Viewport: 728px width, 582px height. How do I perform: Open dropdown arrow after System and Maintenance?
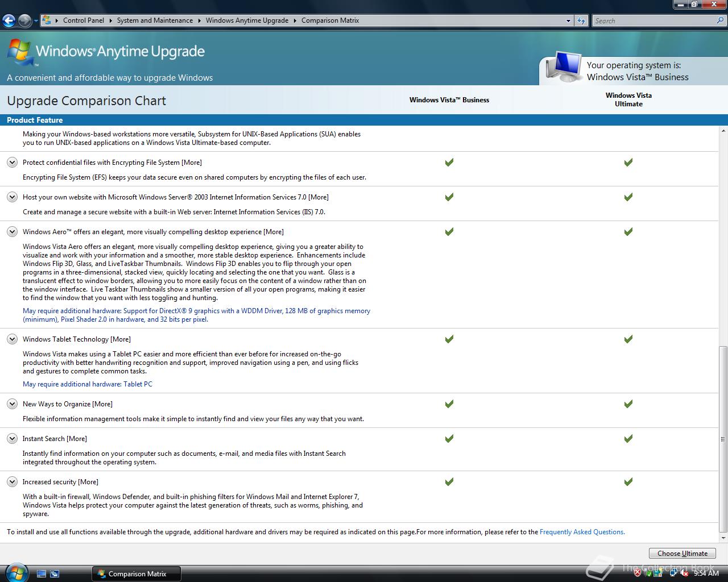click(200, 20)
